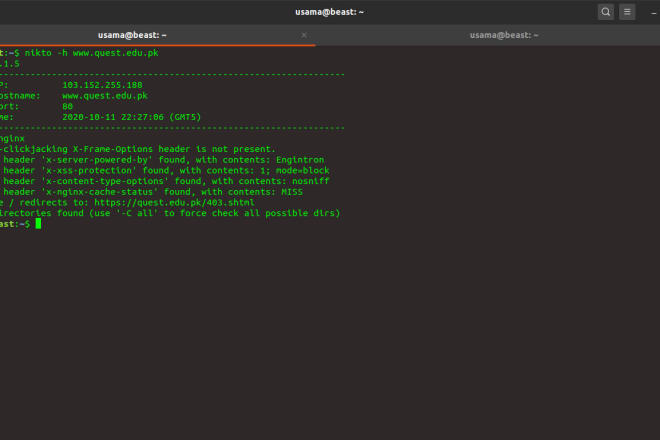
Task: Minimize the terminal window
Action: pos(654,13)
